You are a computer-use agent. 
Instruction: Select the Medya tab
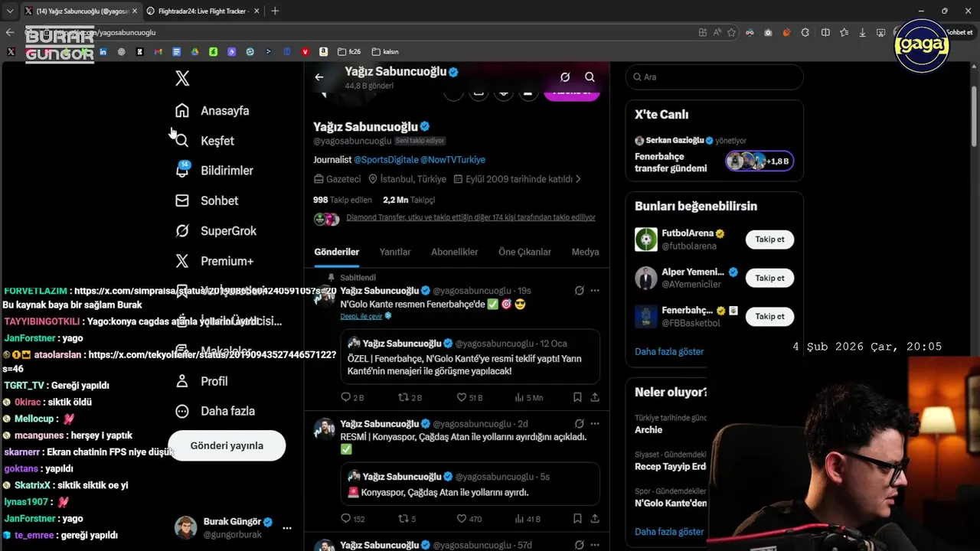coord(586,252)
